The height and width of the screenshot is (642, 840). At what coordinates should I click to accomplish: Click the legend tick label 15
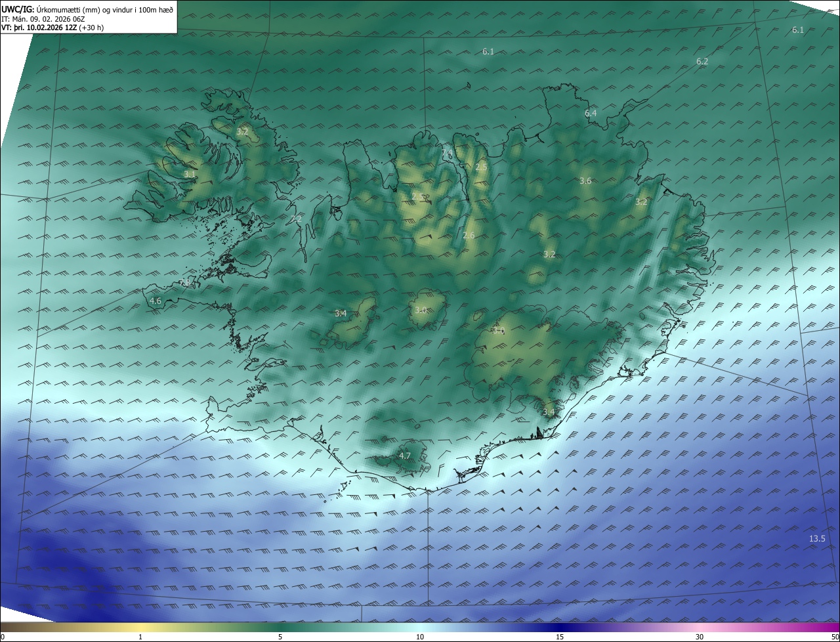point(560,637)
